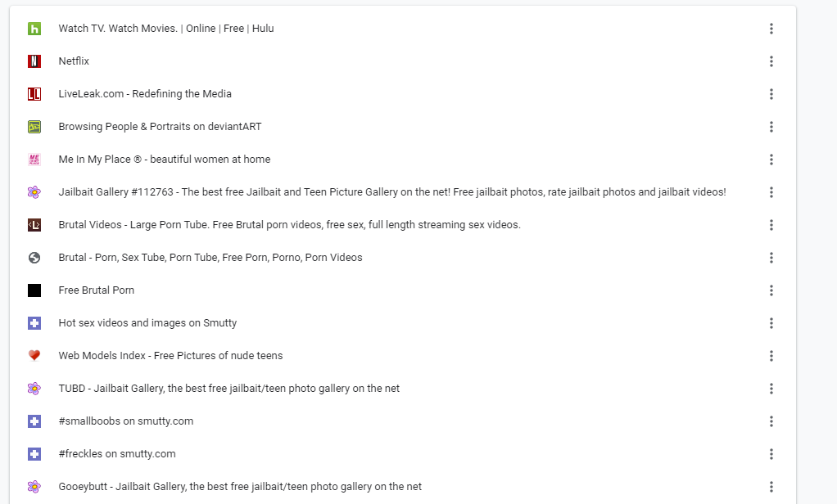Click the red Netflix favicon
The height and width of the screenshot is (504, 837).
coord(34,61)
